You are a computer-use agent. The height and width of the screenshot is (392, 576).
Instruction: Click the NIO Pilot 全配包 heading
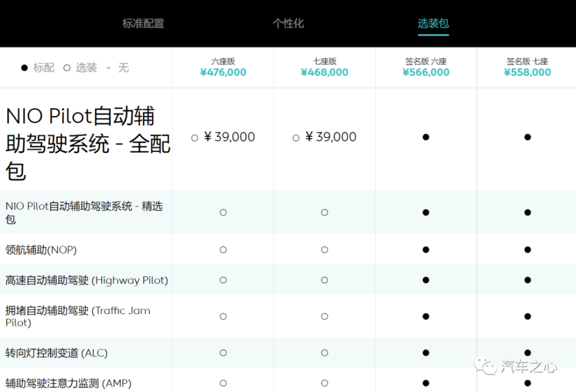(88, 143)
